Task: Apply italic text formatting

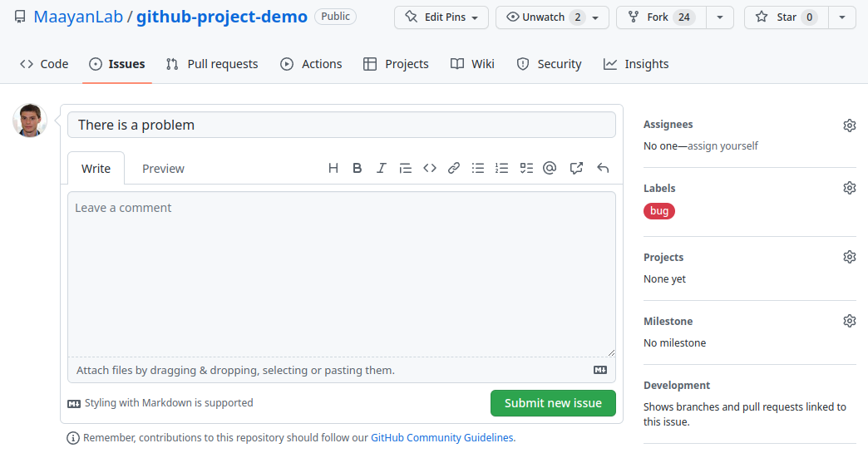Action: [382, 168]
